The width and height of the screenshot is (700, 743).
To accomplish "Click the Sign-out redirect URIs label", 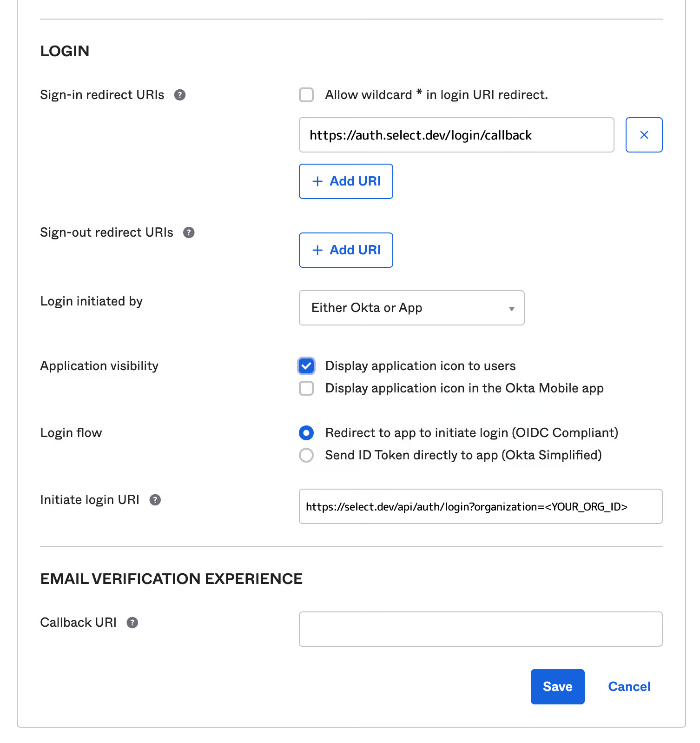I will 107,232.
